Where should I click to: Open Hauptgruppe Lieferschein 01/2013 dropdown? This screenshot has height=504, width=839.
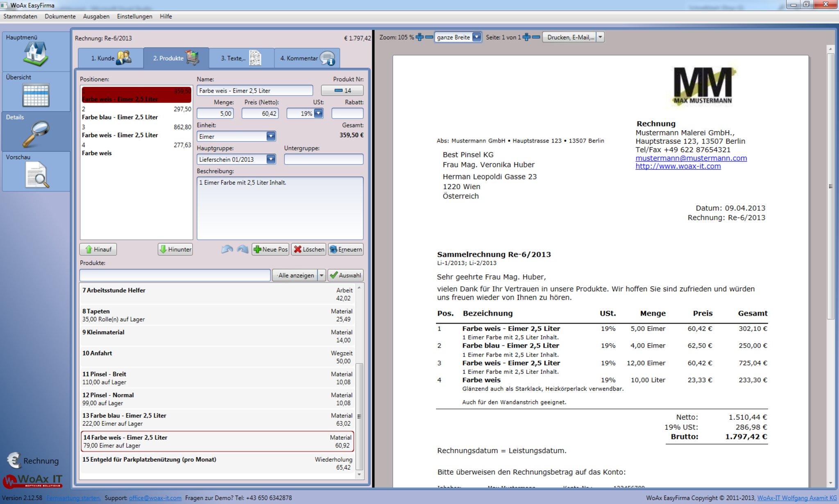pos(271,159)
